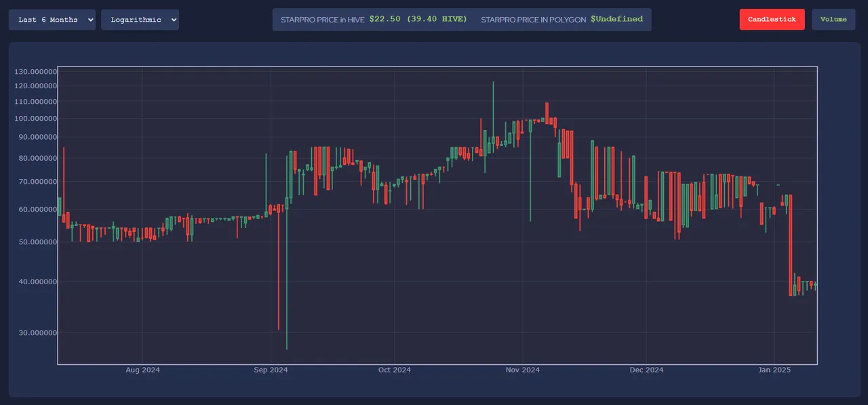Click the 130.000000 y-axis label
This screenshot has height=405, width=868.
point(36,72)
